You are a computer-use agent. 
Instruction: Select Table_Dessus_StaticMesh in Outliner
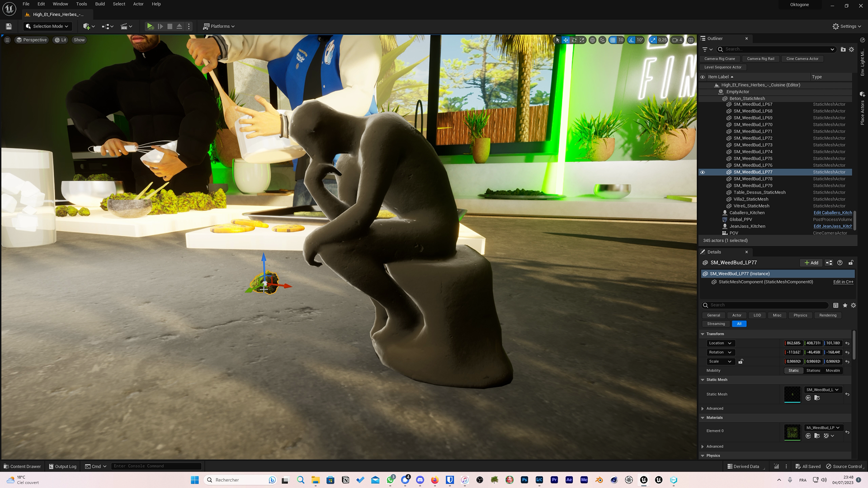click(759, 192)
